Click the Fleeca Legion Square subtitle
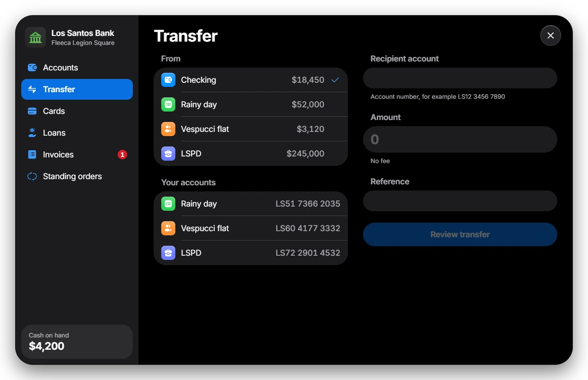 coord(83,43)
